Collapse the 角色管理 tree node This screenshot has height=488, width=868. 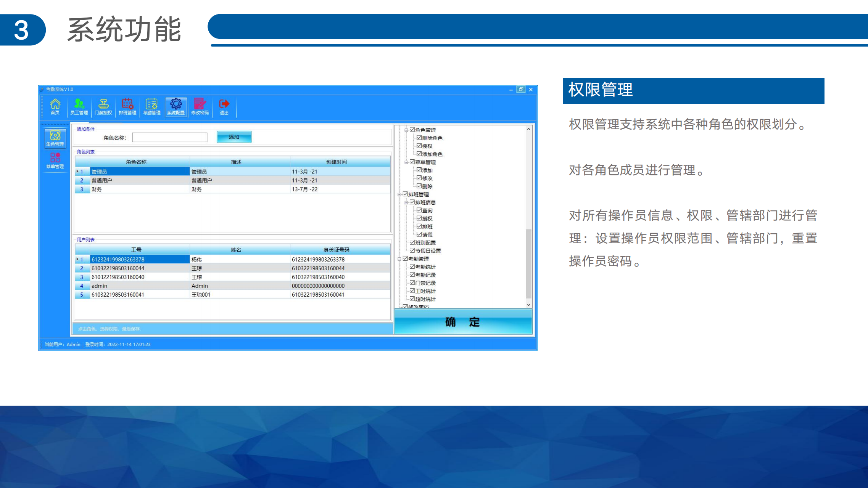(x=406, y=130)
